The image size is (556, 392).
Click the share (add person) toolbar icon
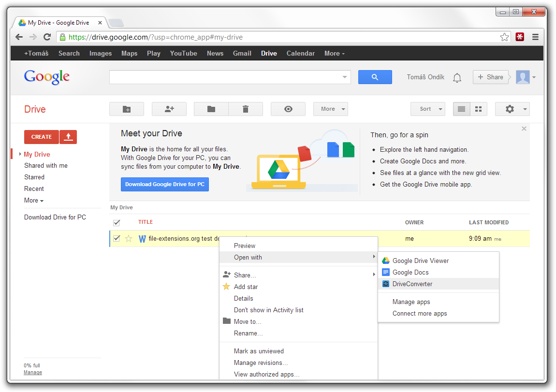click(169, 109)
